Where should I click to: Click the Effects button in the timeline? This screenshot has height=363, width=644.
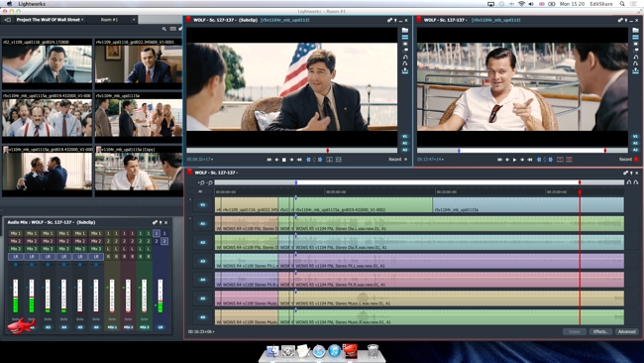[x=600, y=331]
